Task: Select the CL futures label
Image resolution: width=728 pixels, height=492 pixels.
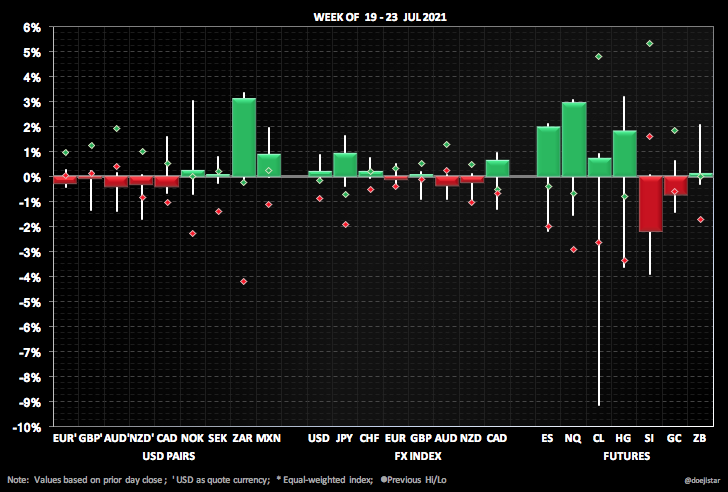Action: tap(598, 438)
